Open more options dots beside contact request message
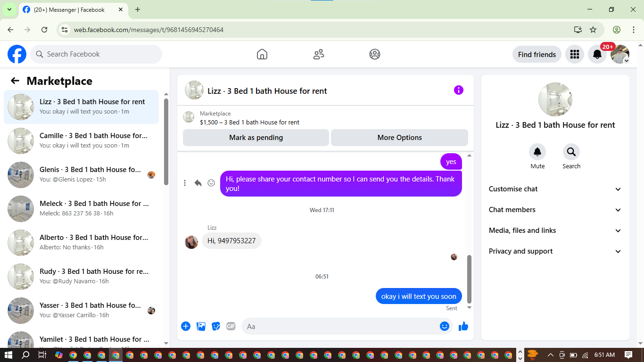The width and height of the screenshot is (644, 362). click(185, 183)
